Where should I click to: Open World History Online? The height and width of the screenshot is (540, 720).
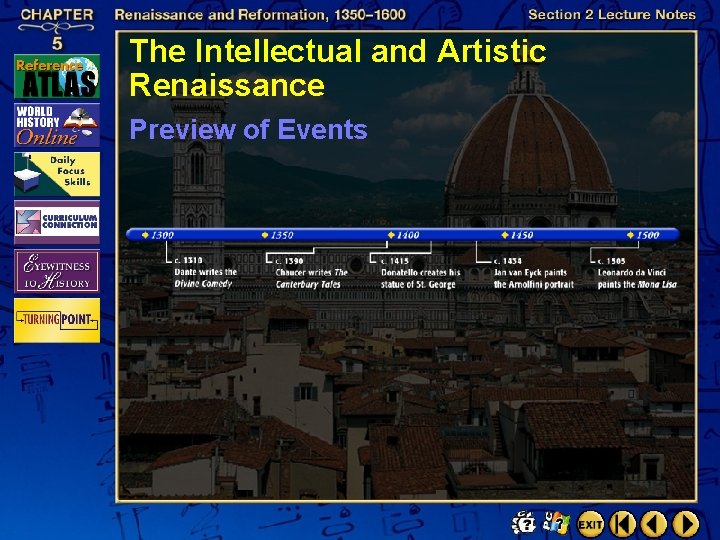point(57,125)
